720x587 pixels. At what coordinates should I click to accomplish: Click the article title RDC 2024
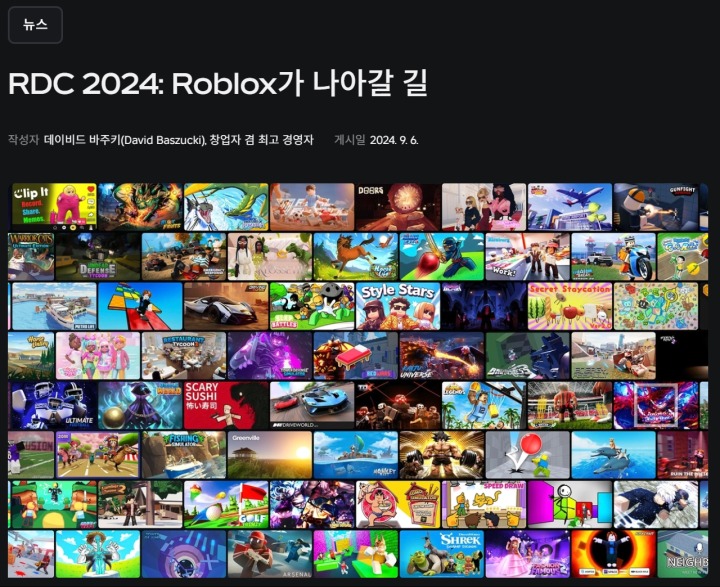point(217,84)
